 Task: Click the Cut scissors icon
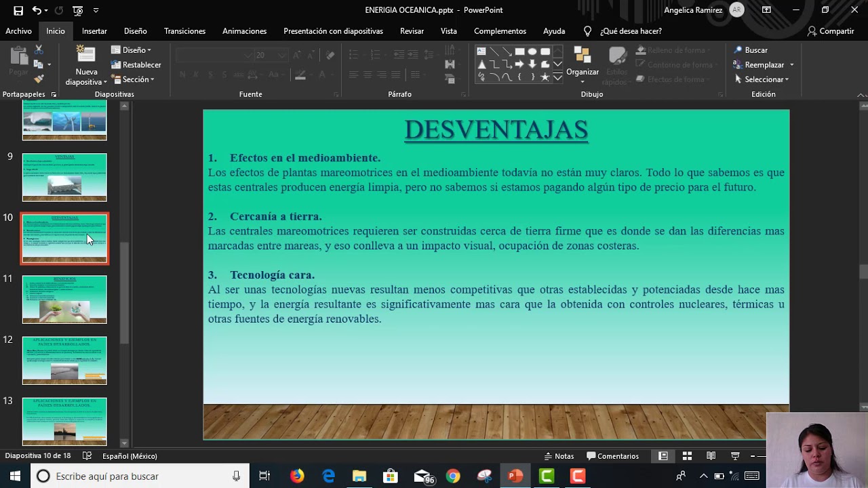tap(39, 50)
